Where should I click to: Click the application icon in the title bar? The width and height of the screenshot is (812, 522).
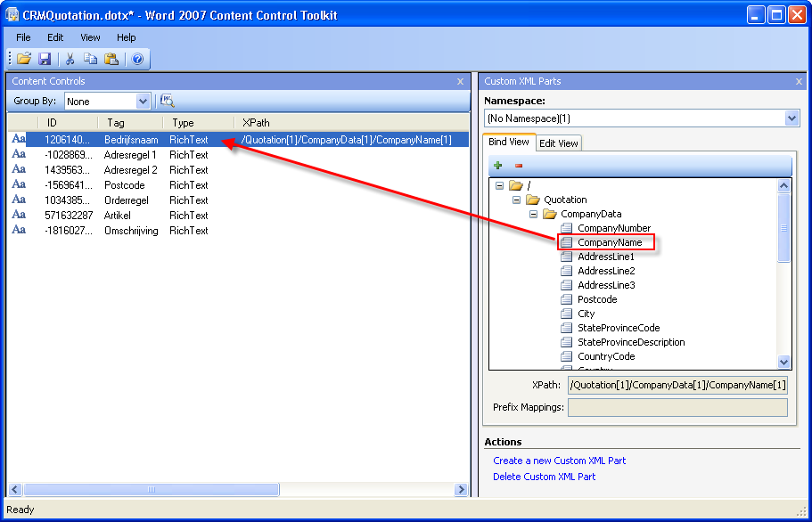coord(12,15)
